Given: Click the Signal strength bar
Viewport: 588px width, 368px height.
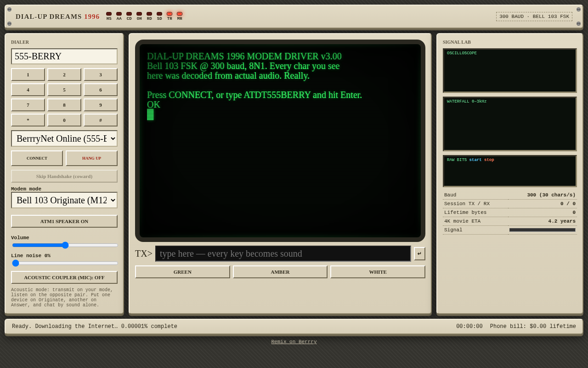Looking at the screenshot, I should point(543,230).
